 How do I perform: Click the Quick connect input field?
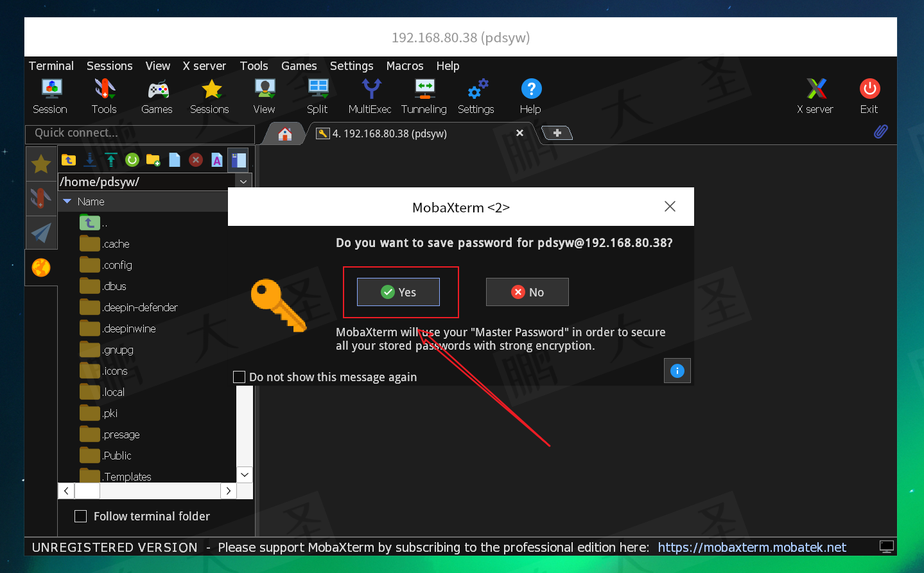(140, 133)
